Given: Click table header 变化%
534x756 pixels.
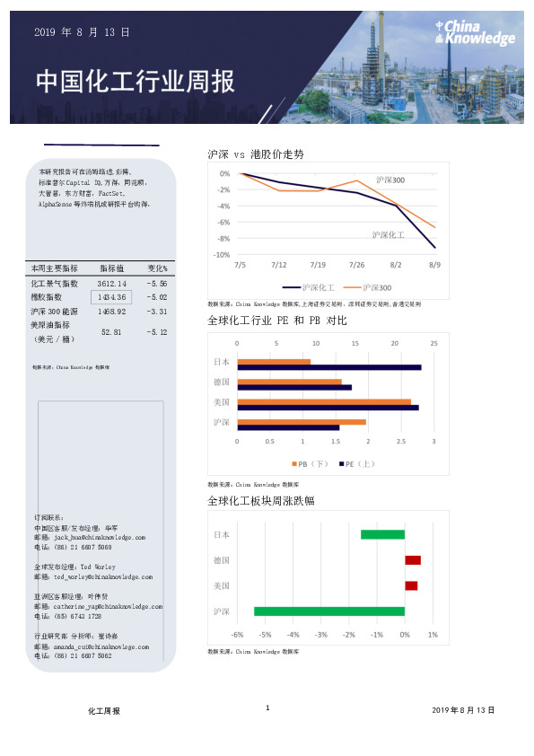Looking at the screenshot, I should click(x=157, y=268).
